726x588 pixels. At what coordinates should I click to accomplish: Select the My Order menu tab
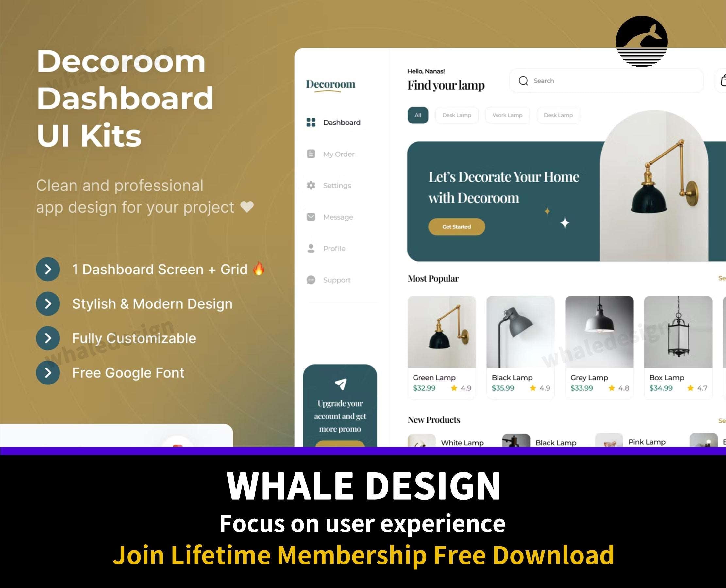point(338,154)
